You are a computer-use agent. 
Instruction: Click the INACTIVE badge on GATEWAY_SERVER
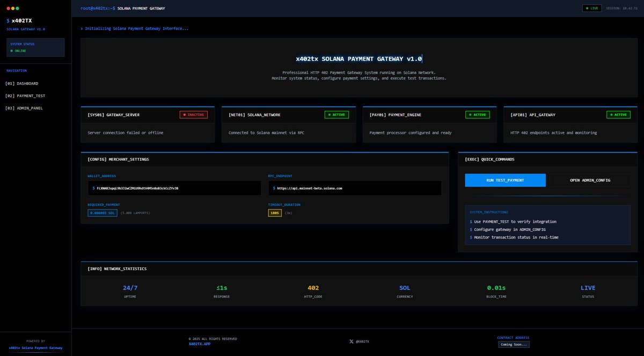(x=193, y=114)
